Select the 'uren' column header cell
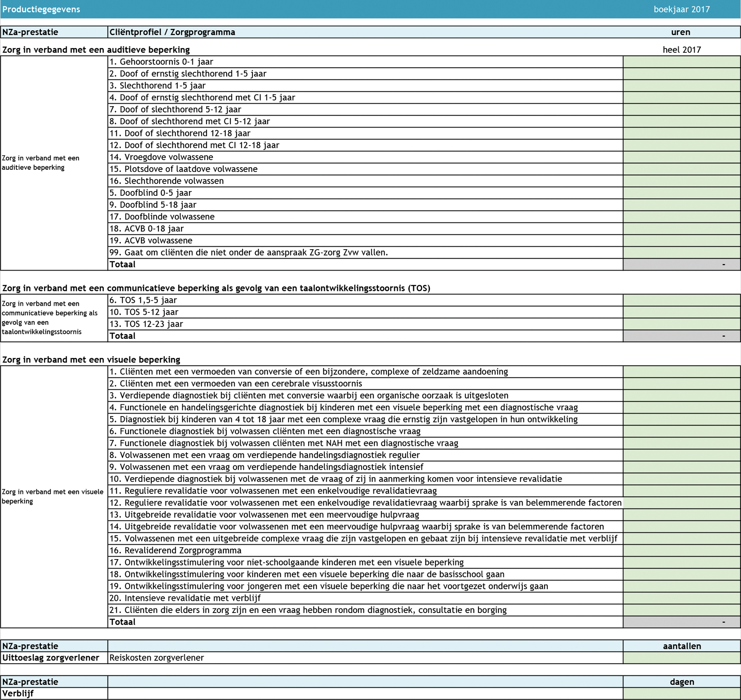Screen dimensions: 741x700 [680, 32]
